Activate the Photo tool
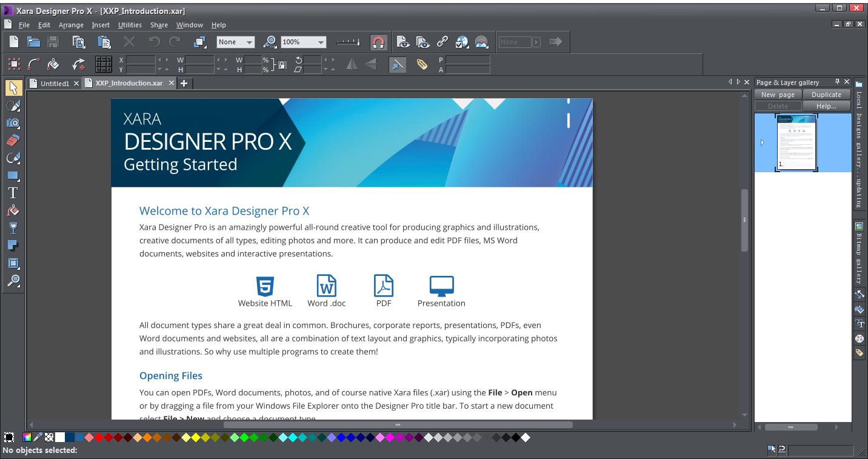The height and width of the screenshot is (459, 868). pyautogui.click(x=12, y=123)
